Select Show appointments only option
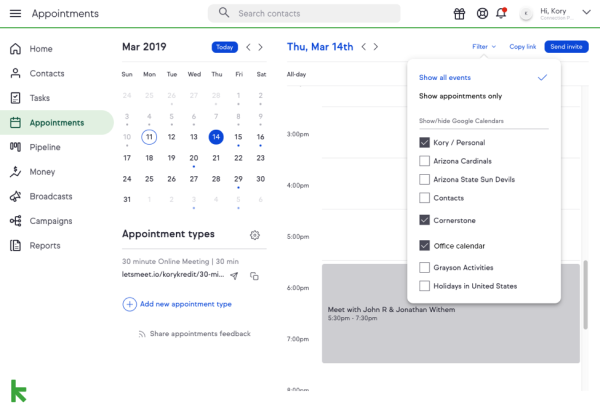600x413 pixels. coord(460,96)
